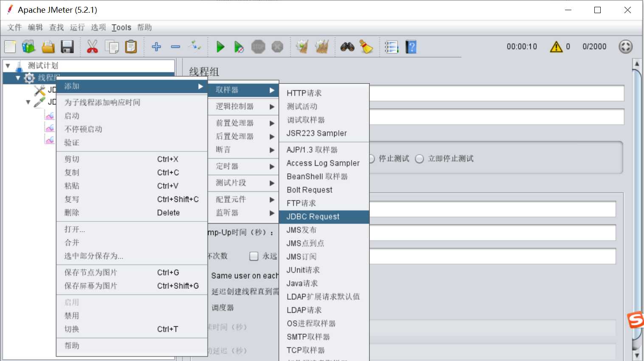Select 为子线程添加响应时间 in context menu
This screenshot has height=361, width=644.
(132, 103)
